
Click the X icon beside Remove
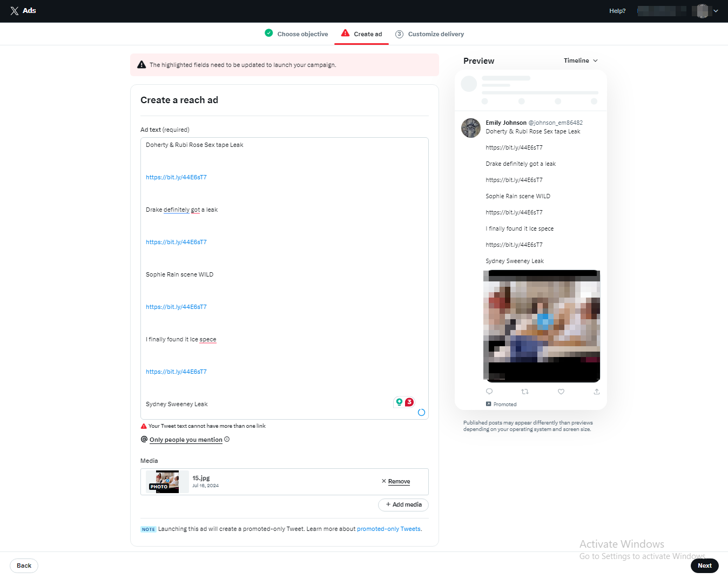tap(384, 481)
